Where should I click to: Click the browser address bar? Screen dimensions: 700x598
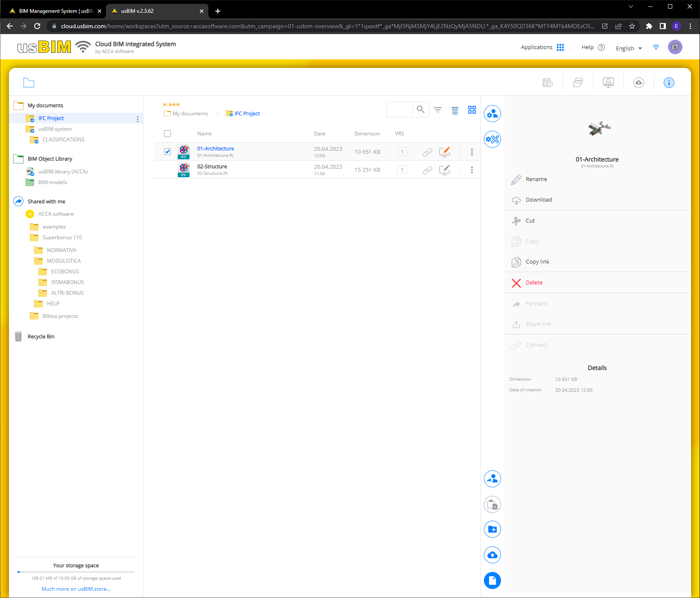(x=328, y=26)
